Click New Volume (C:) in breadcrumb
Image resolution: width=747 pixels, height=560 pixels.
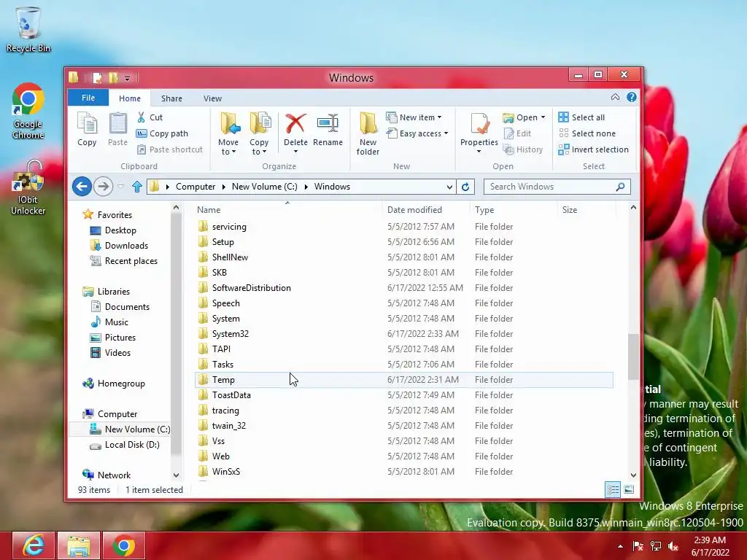point(264,187)
